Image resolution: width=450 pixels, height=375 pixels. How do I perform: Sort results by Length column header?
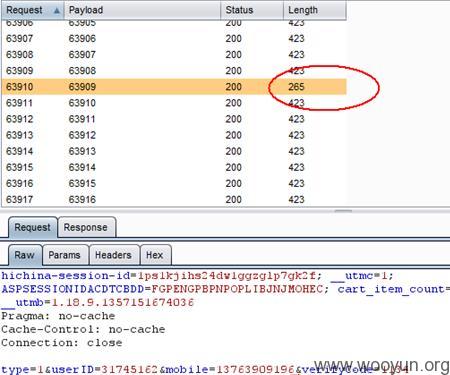[x=315, y=10]
